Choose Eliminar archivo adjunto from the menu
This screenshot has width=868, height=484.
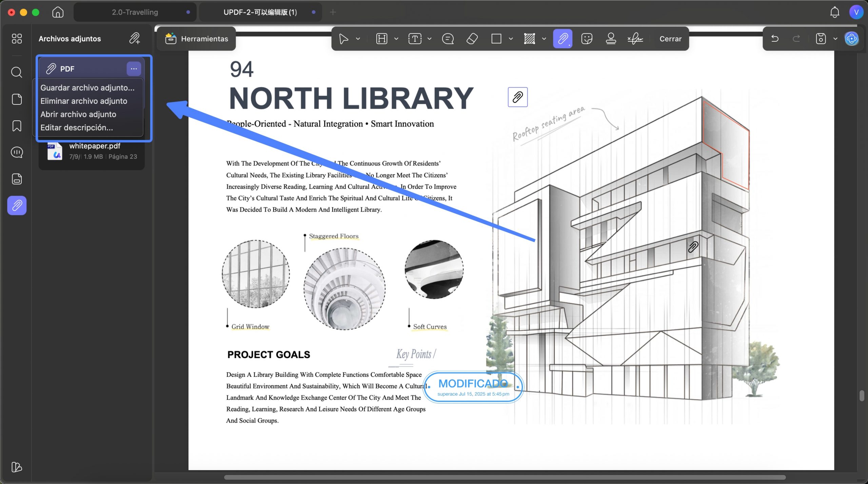coord(84,101)
